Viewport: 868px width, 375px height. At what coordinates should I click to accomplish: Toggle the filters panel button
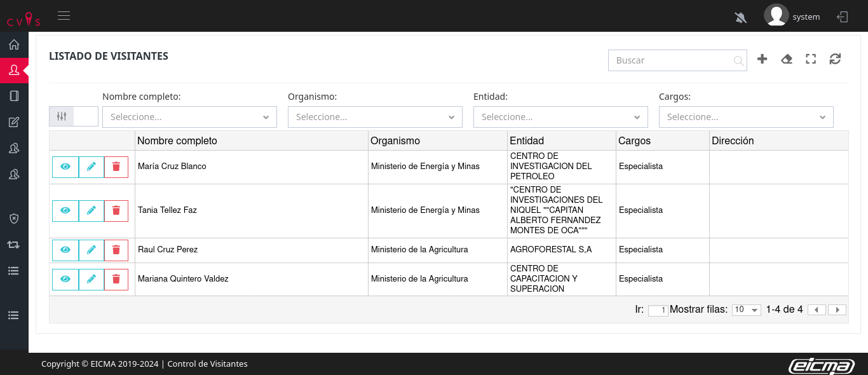tap(62, 116)
